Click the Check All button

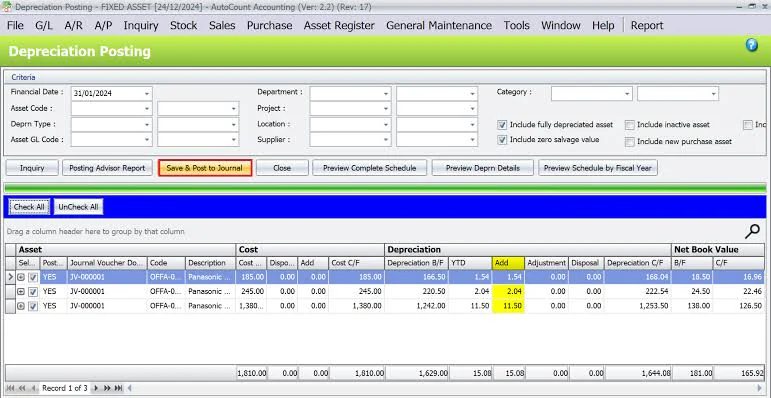click(x=29, y=207)
